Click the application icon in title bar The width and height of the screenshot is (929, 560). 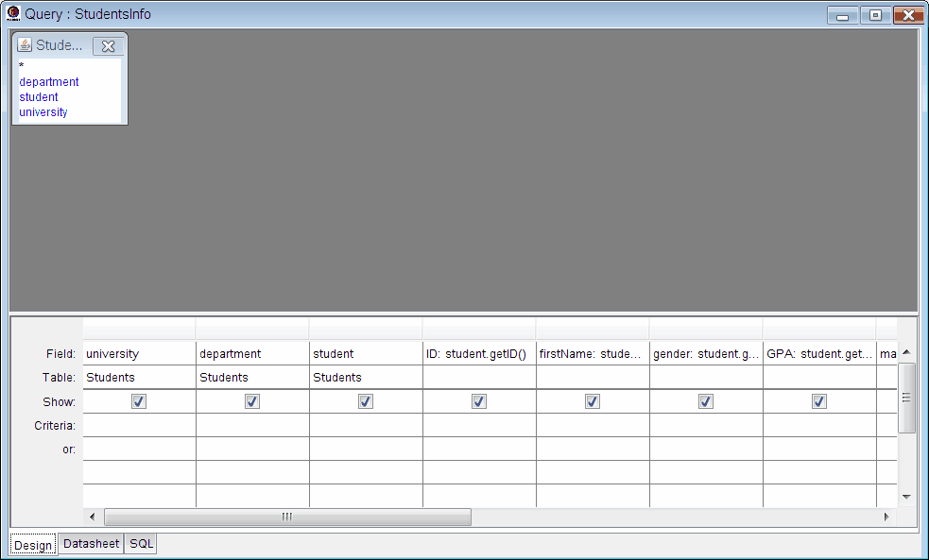(13, 13)
